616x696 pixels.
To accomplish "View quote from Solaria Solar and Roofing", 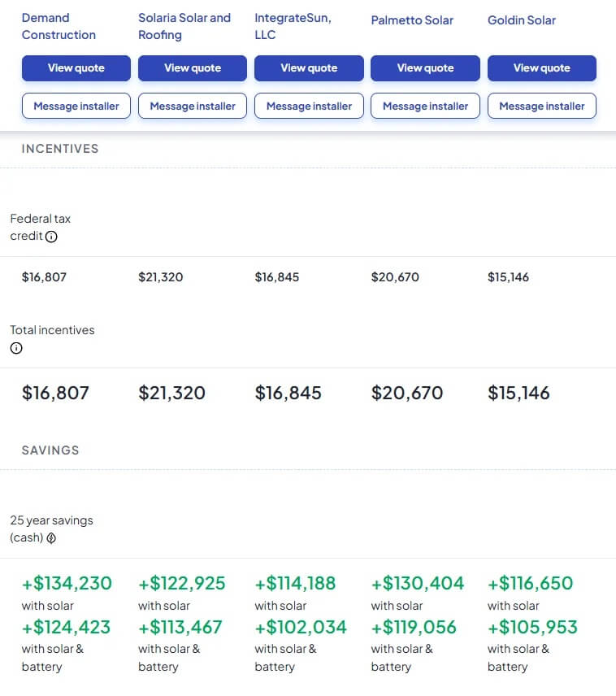I will 193,68.
